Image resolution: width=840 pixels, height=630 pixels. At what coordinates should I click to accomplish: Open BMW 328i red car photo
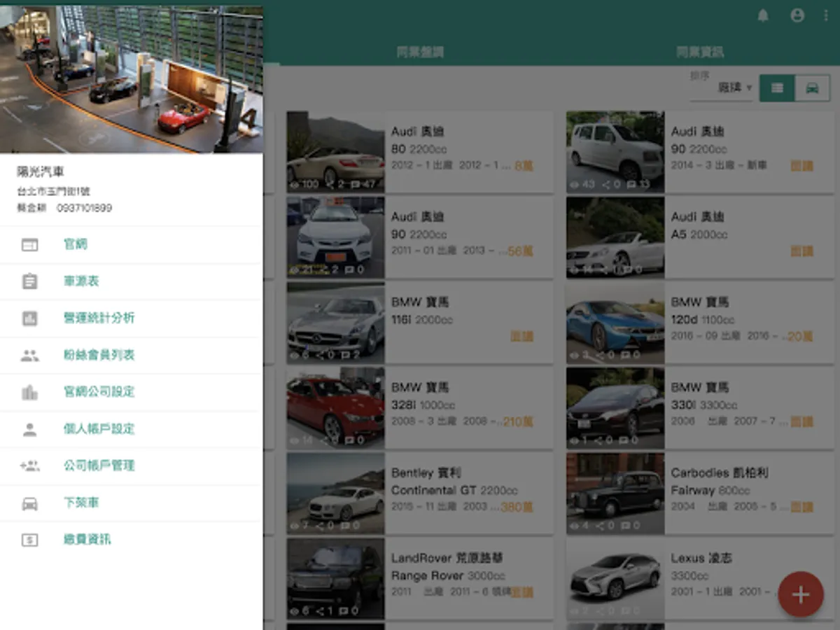[x=335, y=408]
